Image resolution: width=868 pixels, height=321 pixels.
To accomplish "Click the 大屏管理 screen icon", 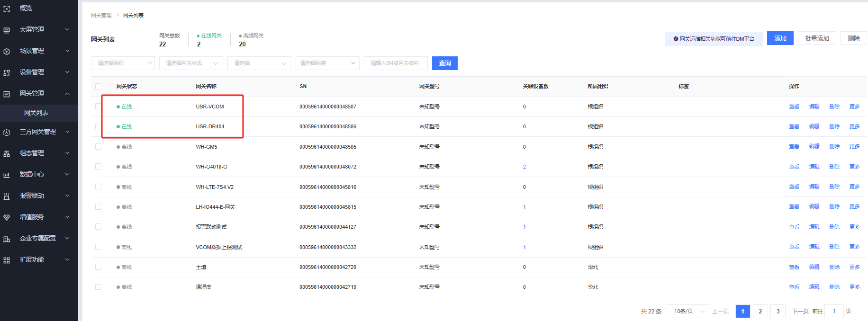I will (x=7, y=30).
